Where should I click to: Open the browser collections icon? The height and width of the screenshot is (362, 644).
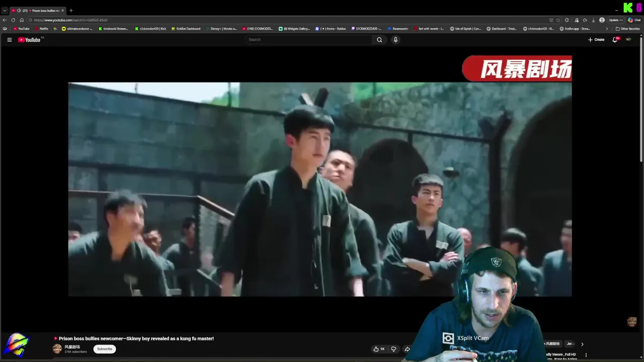pyautogui.click(x=576, y=20)
